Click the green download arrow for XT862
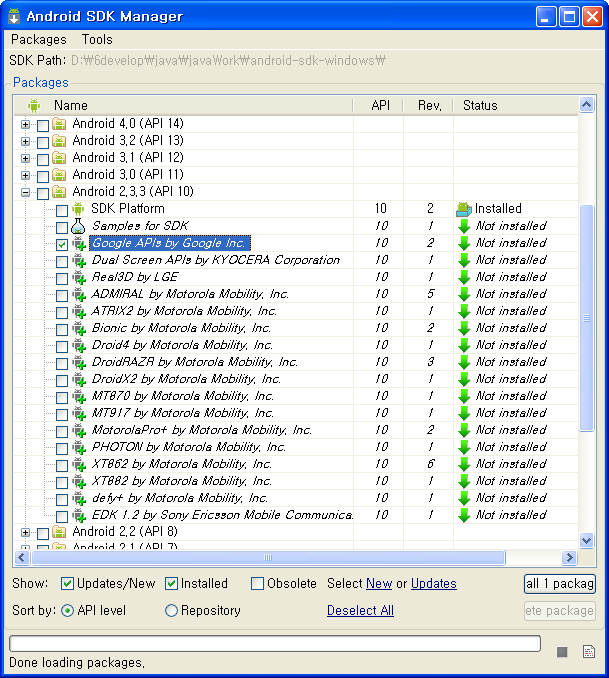The image size is (609, 678). pos(464,464)
